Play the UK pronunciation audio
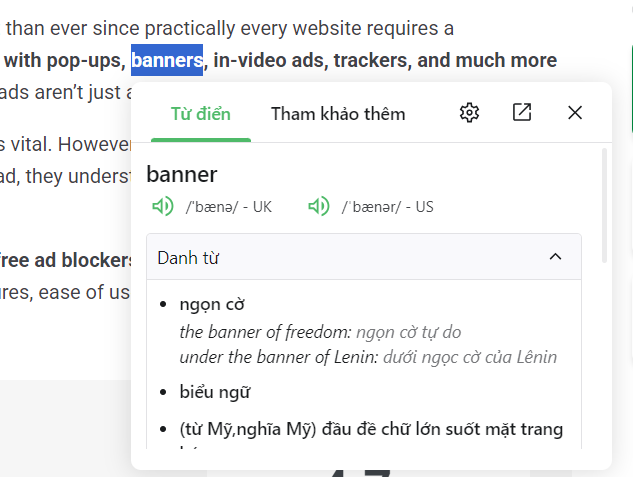 [x=161, y=207]
